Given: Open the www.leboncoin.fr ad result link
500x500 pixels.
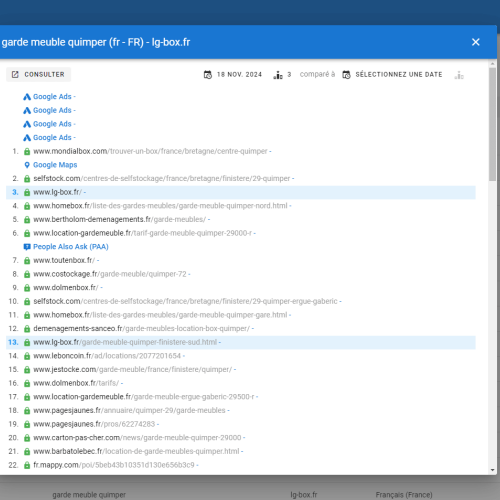Looking at the screenshot, I should (107, 356).
